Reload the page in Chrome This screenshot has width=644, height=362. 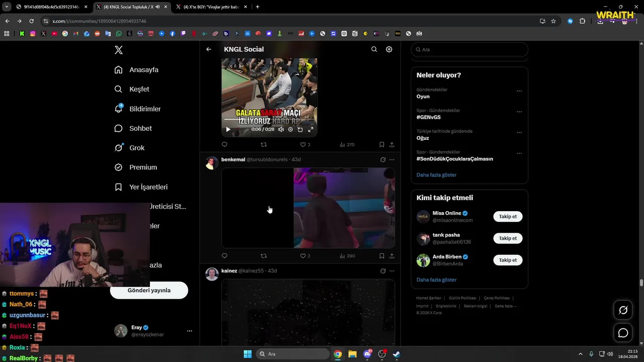(x=31, y=21)
